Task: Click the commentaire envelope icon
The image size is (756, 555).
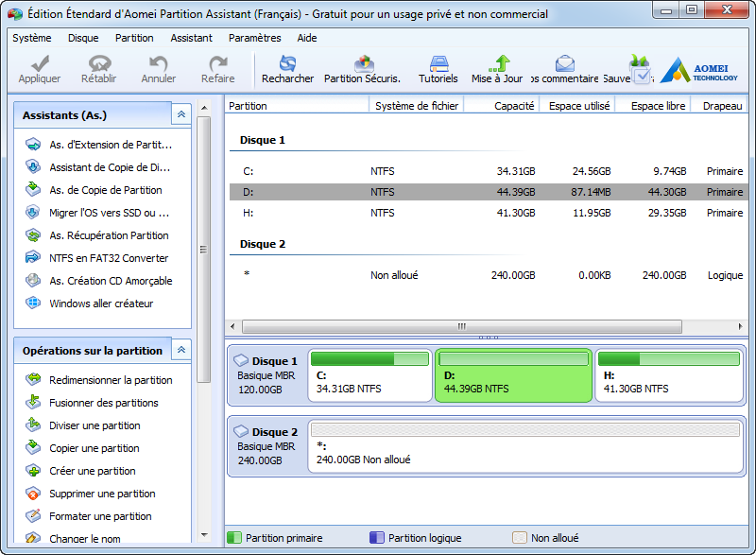Action: (564, 63)
